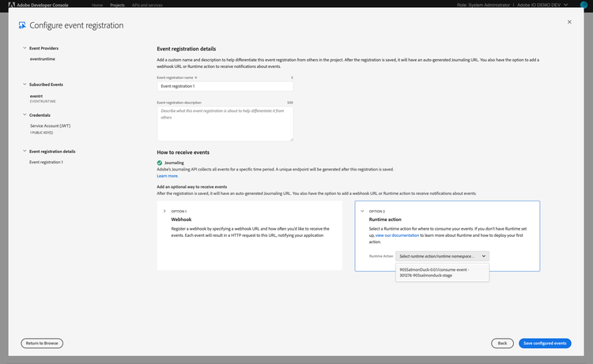Viewport: 593px width, 364px height.
Task: Click the green Journaling checkmark icon
Action: [x=160, y=163]
